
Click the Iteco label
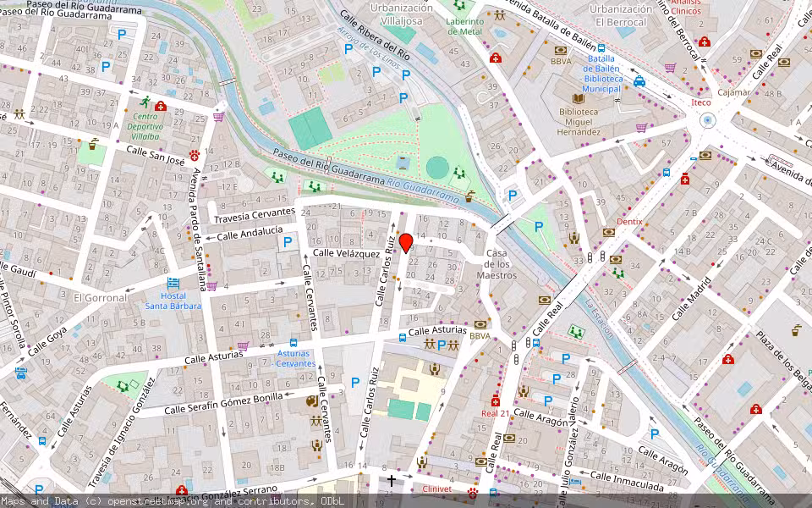pyautogui.click(x=701, y=102)
